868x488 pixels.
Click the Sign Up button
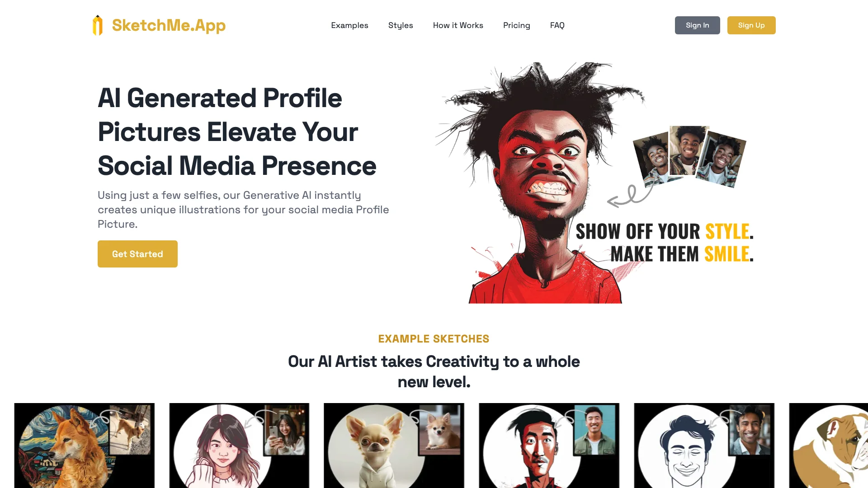click(x=751, y=25)
